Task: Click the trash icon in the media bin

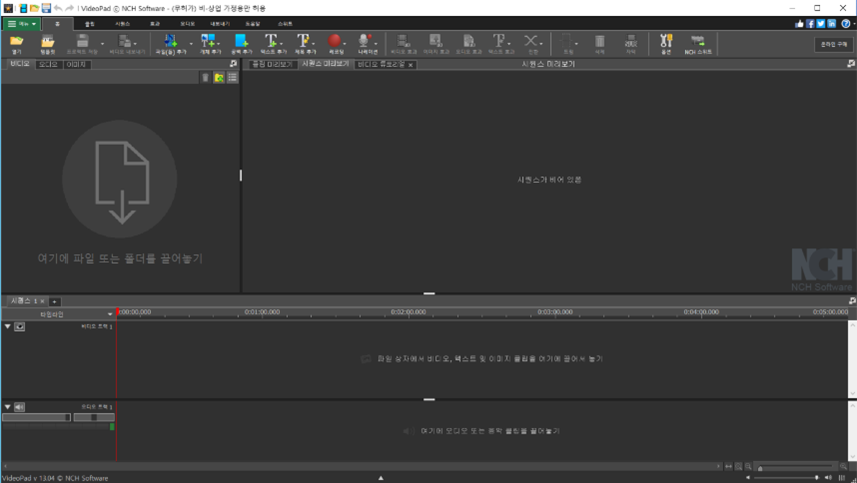Action: [x=206, y=78]
